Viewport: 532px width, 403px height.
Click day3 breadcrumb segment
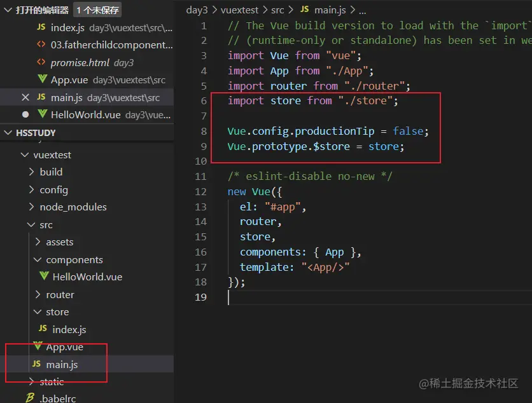(x=197, y=10)
